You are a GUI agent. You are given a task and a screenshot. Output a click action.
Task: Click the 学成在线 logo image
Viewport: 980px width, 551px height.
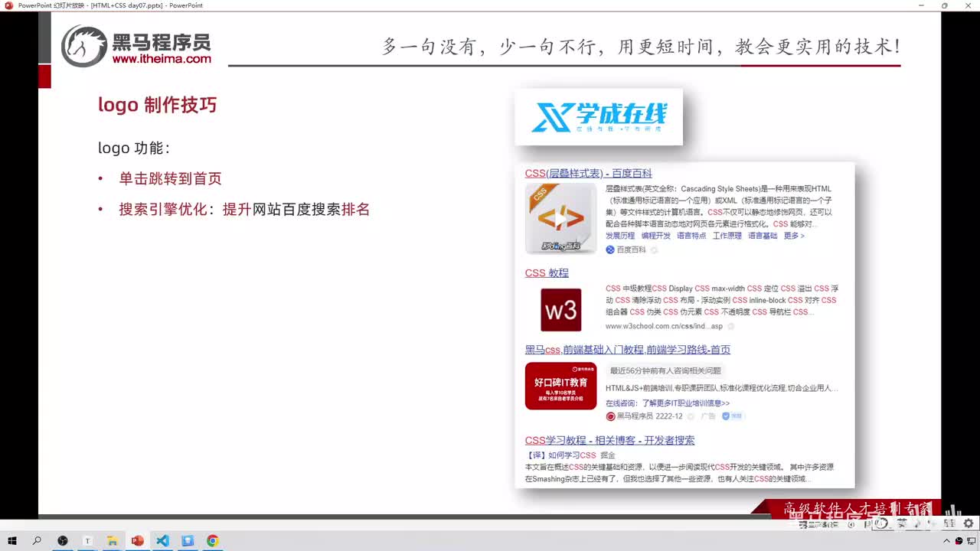[599, 117]
